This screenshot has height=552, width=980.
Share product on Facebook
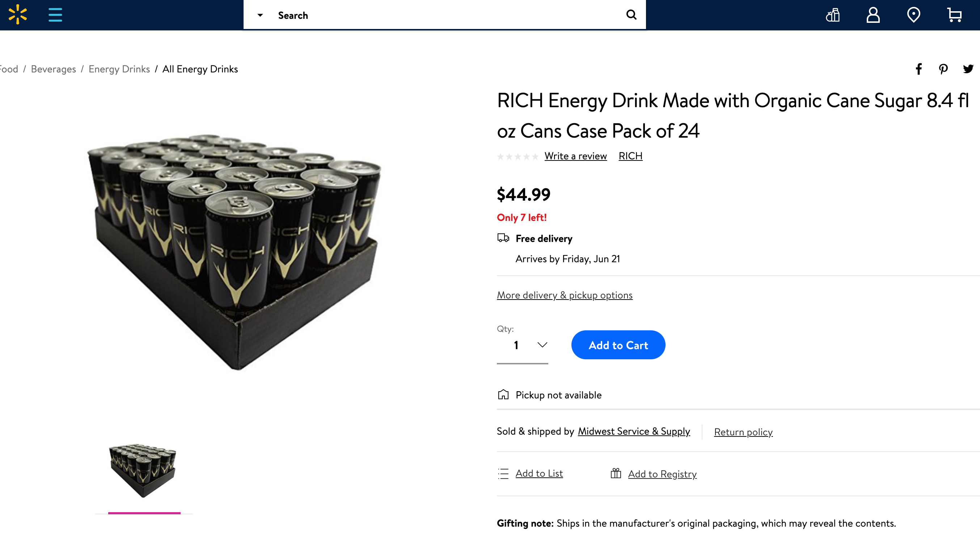coord(919,69)
